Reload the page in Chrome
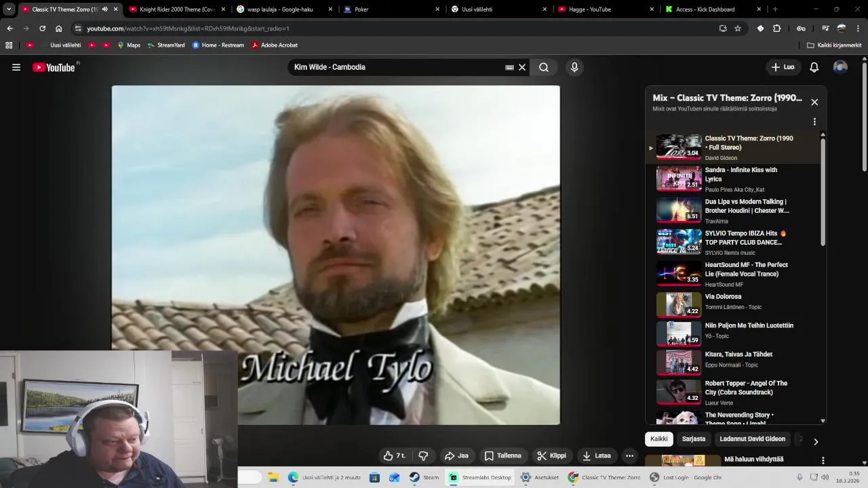This screenshot has width=868, height=488. point(42,28)
